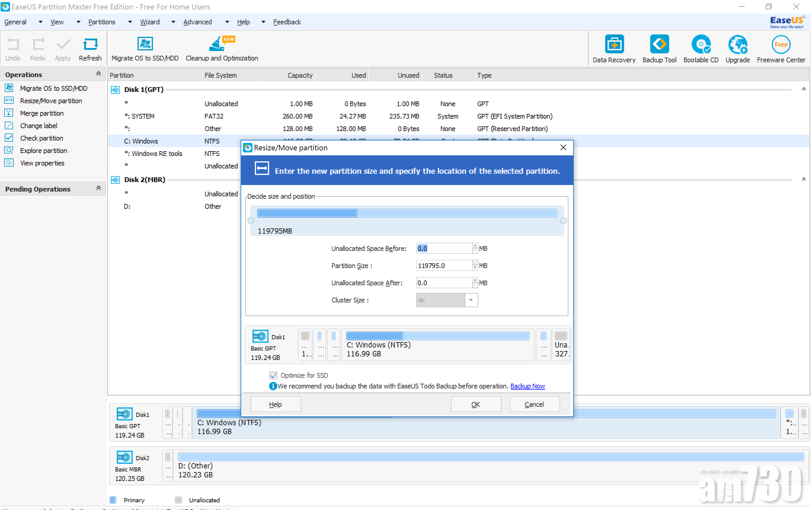This screenshot has height=510, width=812.
Task: Click the Apply checkmark icon
Action: pyautogui.click(x=63, y=44)
